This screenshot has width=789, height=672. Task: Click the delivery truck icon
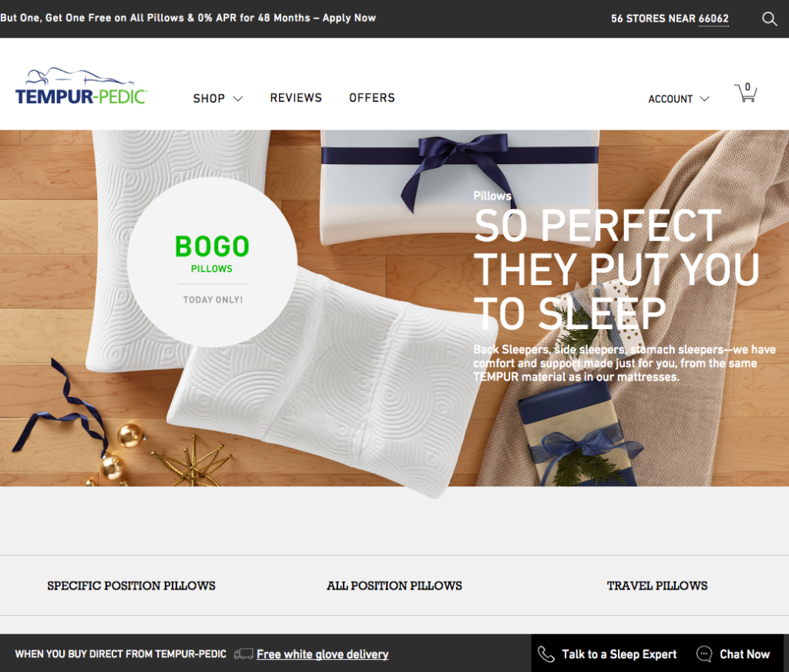(x=243, y=654)
